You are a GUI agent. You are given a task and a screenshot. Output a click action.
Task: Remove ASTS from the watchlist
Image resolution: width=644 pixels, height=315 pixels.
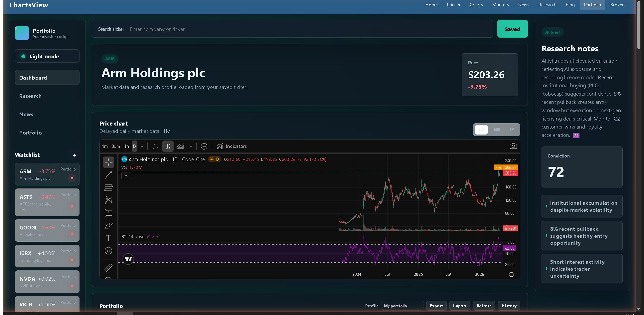(x=72, y=206)
